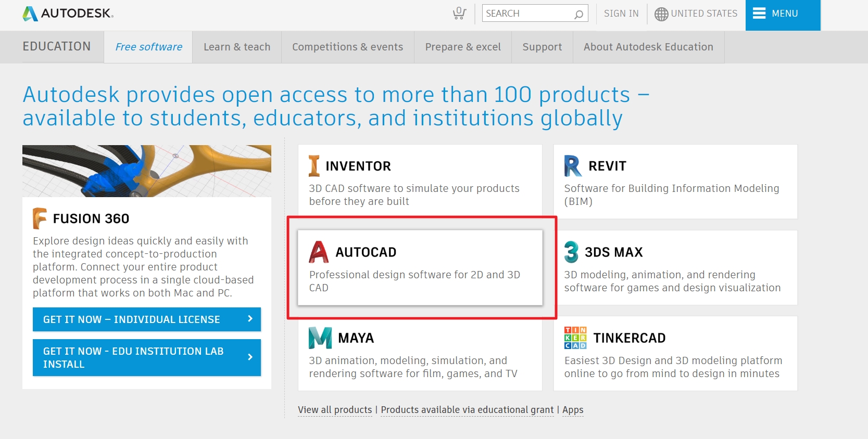
Task: Click the AutoCAD red A icon
Action: click(x=319, y=252)
